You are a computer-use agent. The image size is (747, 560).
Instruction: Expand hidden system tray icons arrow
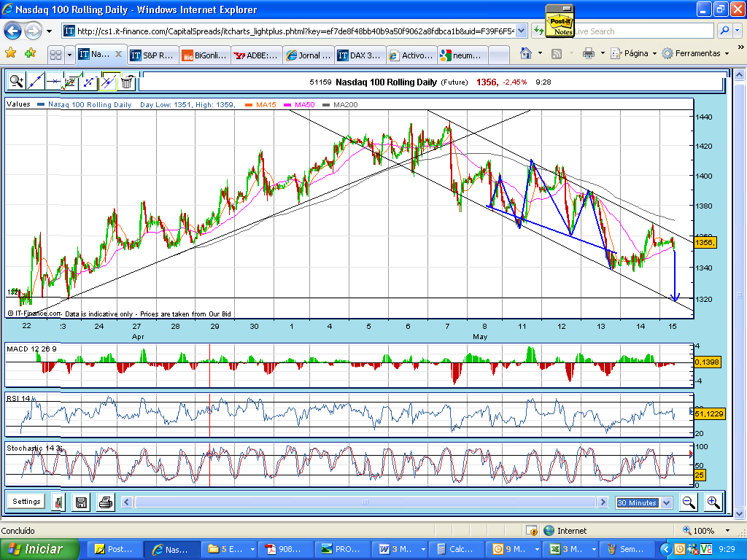coord(665,549)
